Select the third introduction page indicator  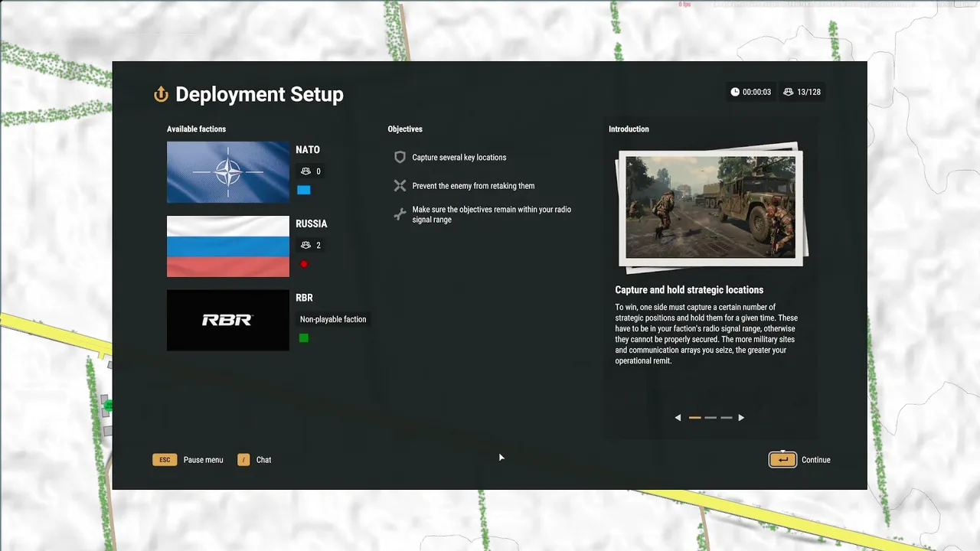[727, 418]
